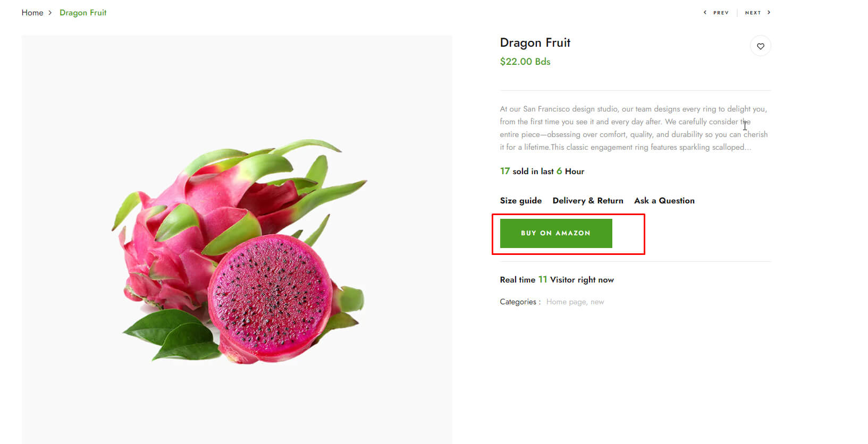Open the Delivery & Return info
Viewport: 868px width, 444px height.
pos(588,201)
